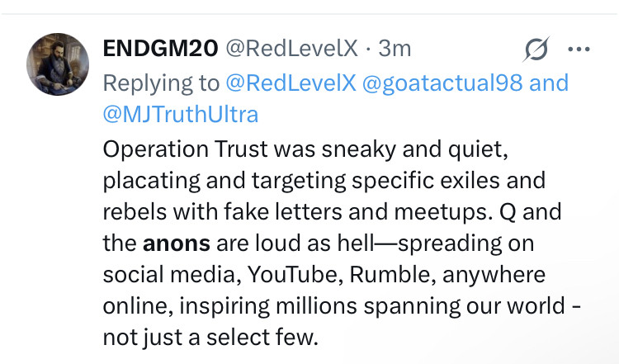The width and height of the screenshot is (619, 364).
Task: Open the ENDGM20 display name profile
Action: pos(158,50)
